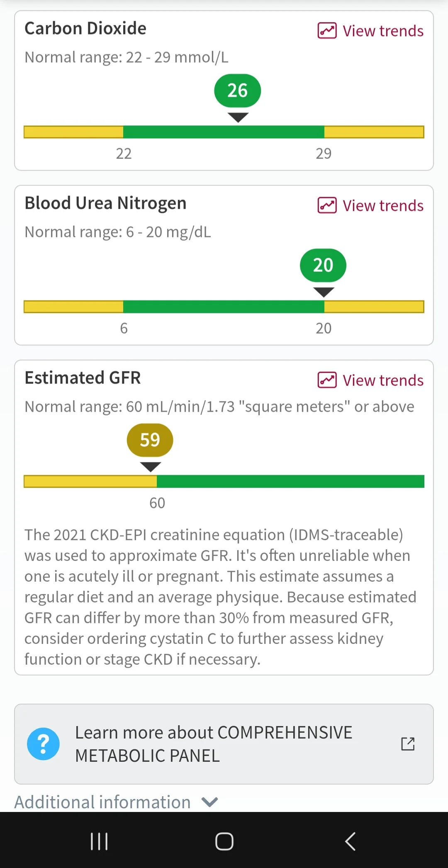This screenshot has height=868, width=448.
Task: Tap the blue question mark help icon
Action: click(43, 744)
